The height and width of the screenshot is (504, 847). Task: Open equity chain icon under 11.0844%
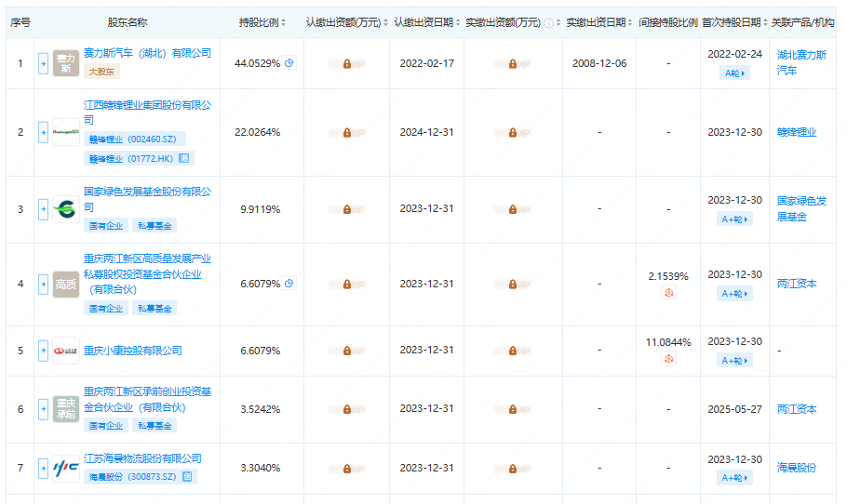point(668,358)
